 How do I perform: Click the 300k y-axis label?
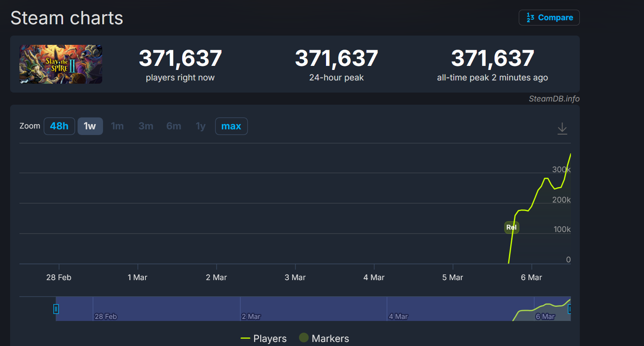(562, 169)
